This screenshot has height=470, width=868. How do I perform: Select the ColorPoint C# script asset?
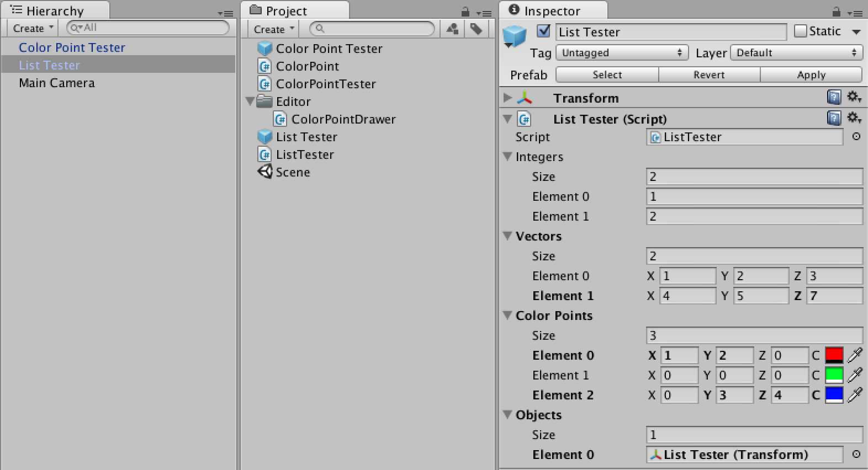coord(299,66)
